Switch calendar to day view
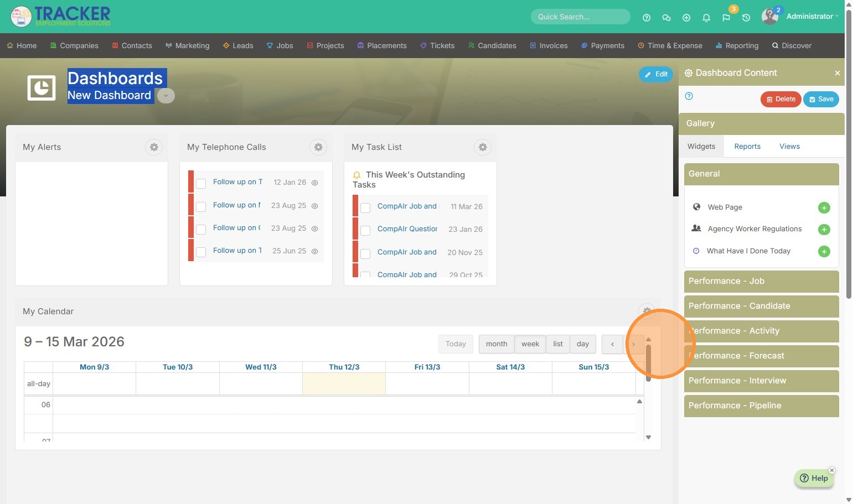 tap(583, 344)
